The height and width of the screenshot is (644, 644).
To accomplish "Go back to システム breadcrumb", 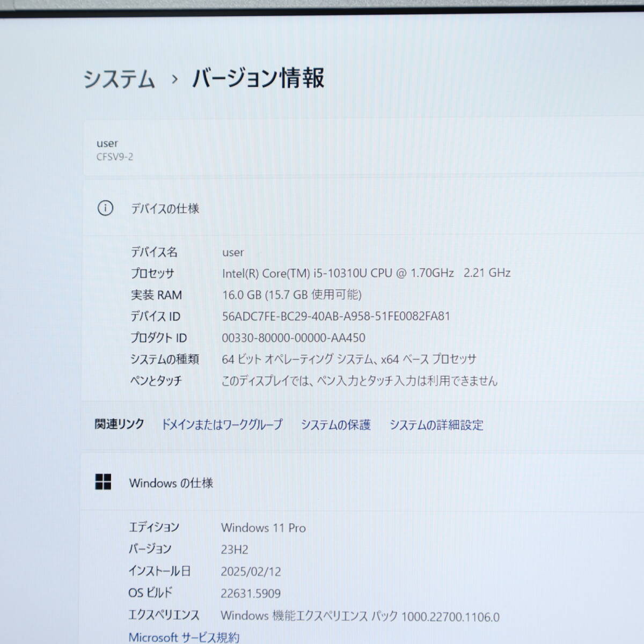I will [x=119, y=79].
